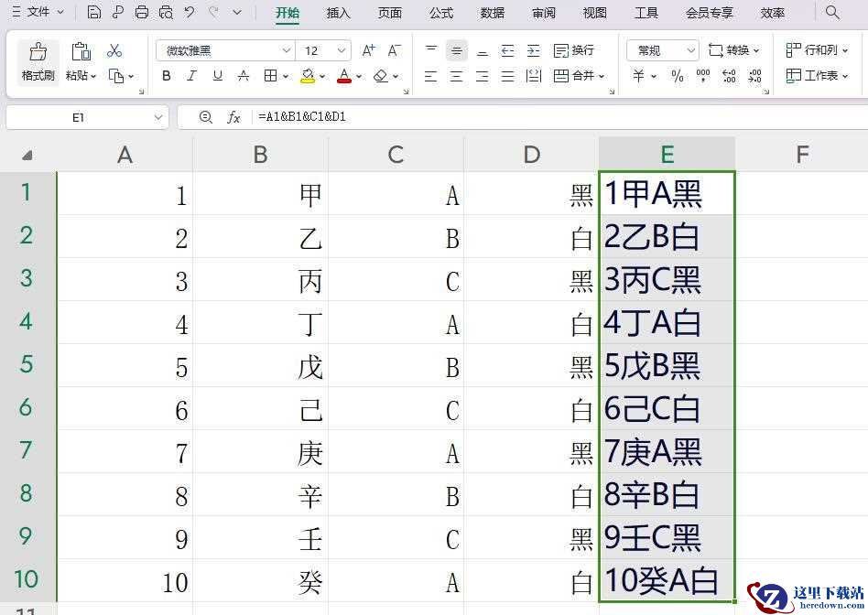
Task: Toggle Strikethrough formatting
Action: tap(244, 76)
